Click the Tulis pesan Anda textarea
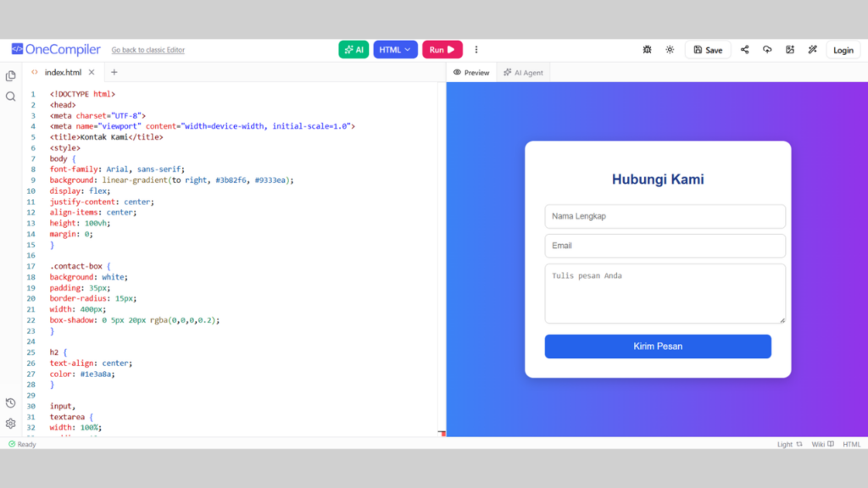868x488 pixels. tap(665, 293)
